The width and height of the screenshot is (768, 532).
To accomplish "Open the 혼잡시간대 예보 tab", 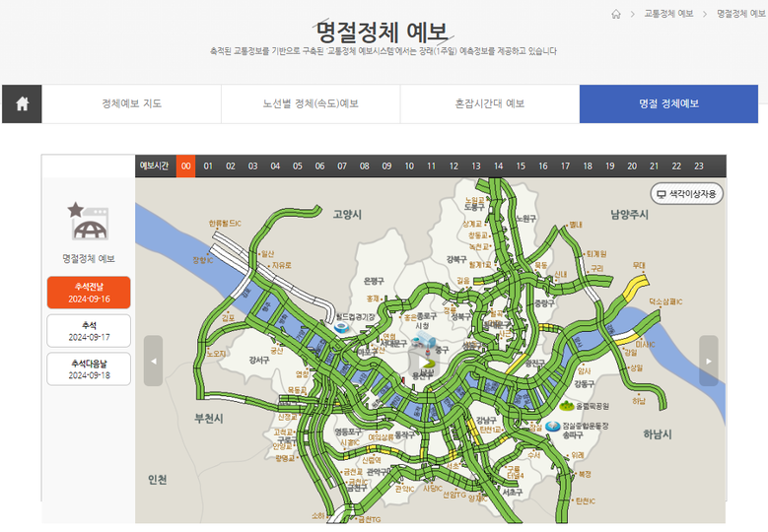I will pos(489,103).
